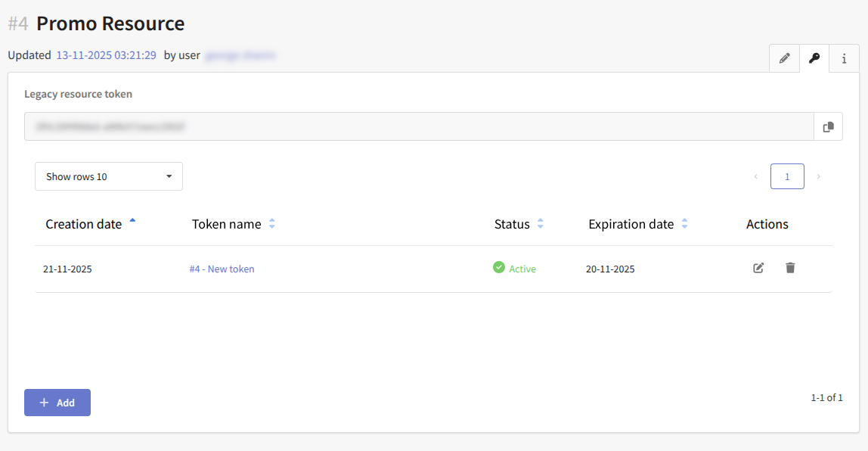Click the updated timestamp 13-11-2025 link
The image size is (868, 451).
click(x=106, y=55)
